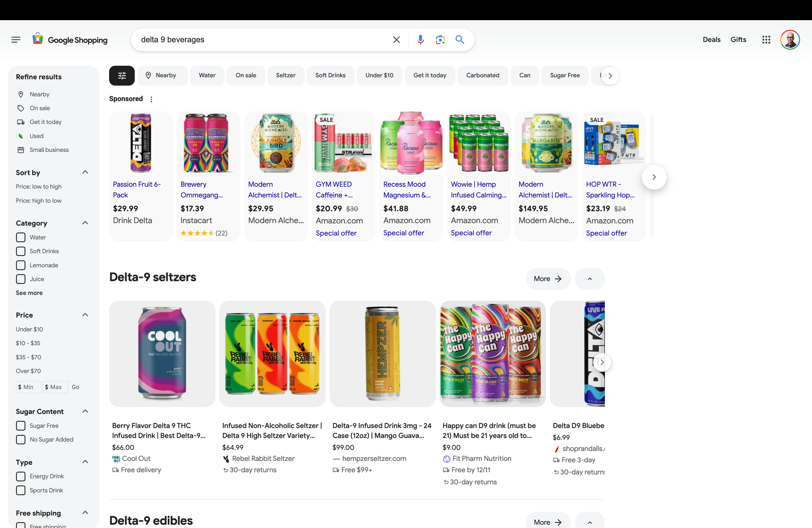The width and height of the screenshot is (812, 528).
Task: Search by image with Lens icon
Action: 440,40
